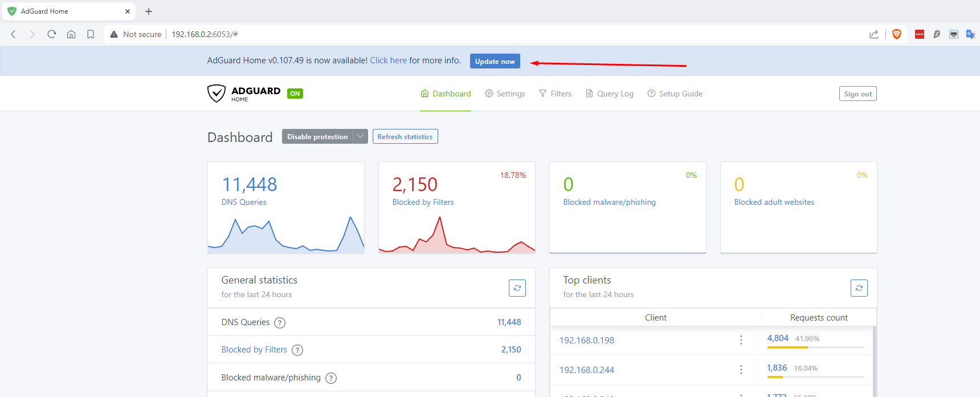Click the Update now button
The height and width of the screenshot is (397, 980).
(x=495, y=61)
